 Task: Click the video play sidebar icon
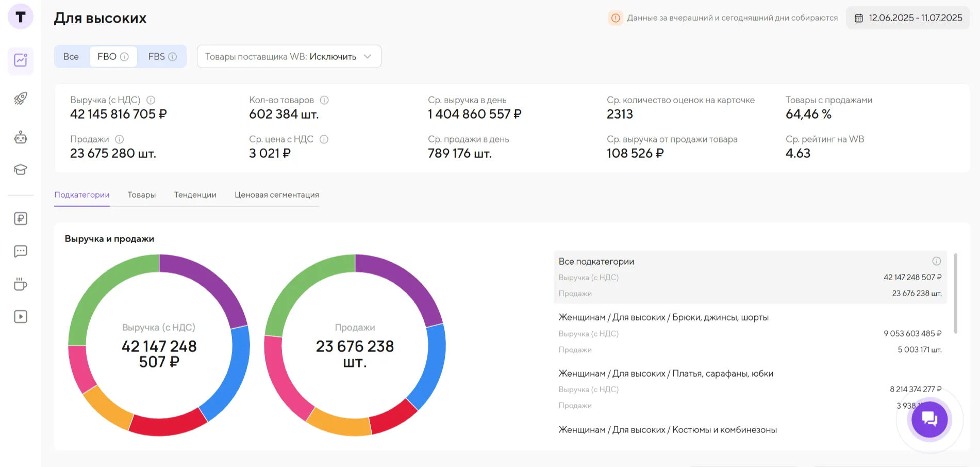[21, 317]
